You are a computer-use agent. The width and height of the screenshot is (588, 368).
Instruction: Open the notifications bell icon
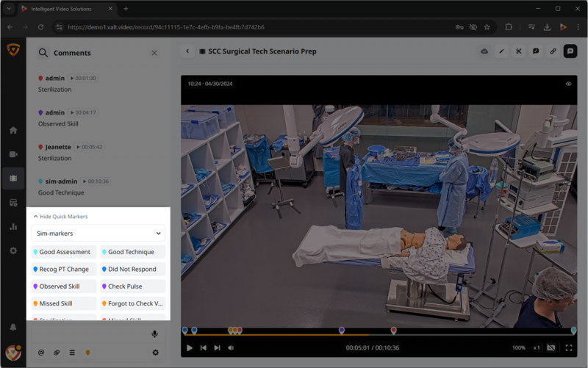[x=13, y=327]
